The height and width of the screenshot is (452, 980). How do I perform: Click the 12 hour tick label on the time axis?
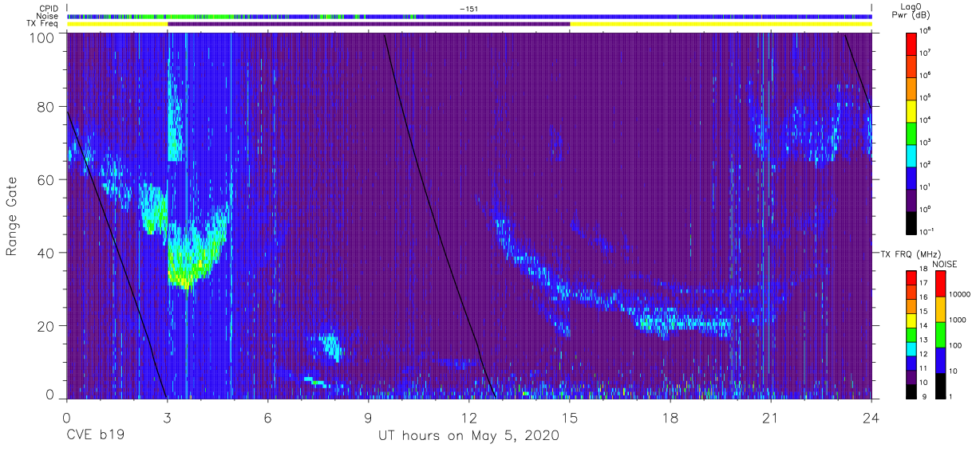(469, 416)
